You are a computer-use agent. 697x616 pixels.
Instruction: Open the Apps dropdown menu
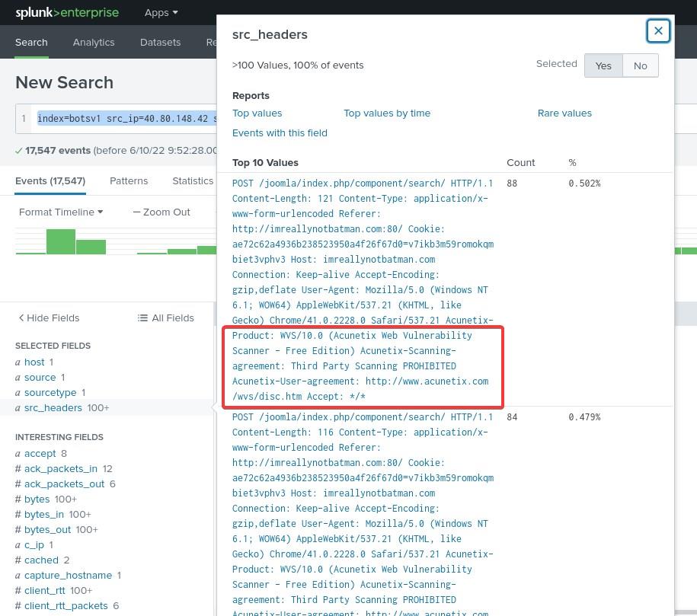[161, 13]
